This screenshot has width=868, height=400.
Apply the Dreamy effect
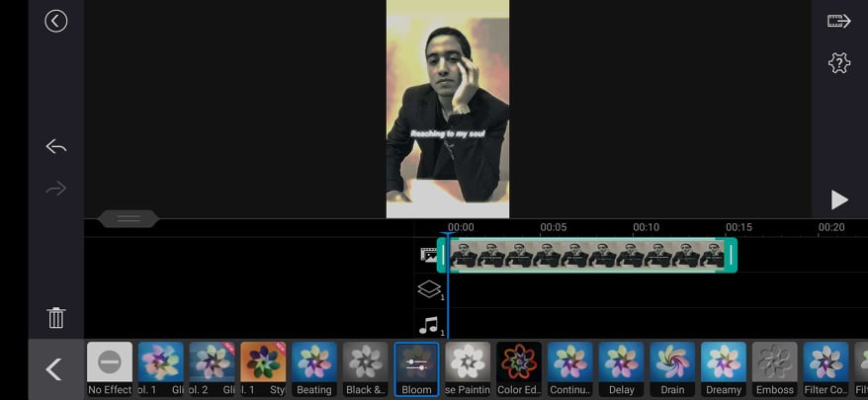(x=724, y=369)
